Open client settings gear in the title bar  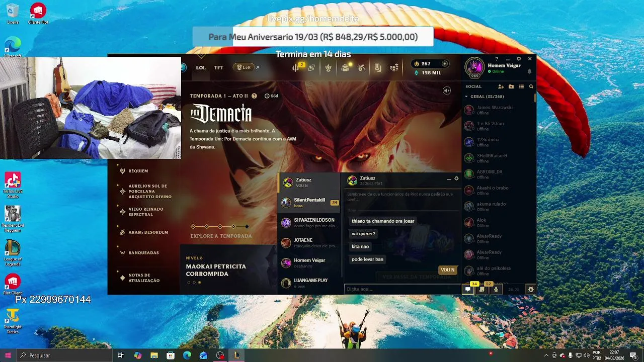pos(519,59)
